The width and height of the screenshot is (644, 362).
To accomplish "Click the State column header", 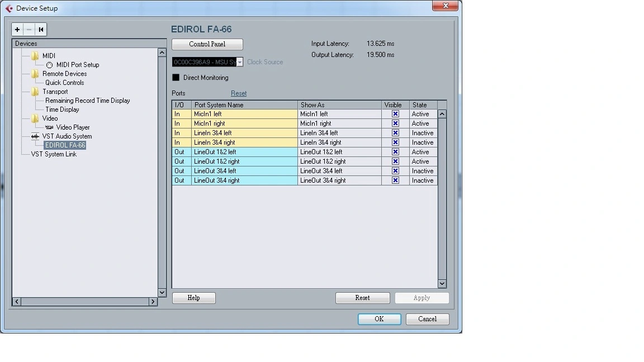I will coord(423,105).
